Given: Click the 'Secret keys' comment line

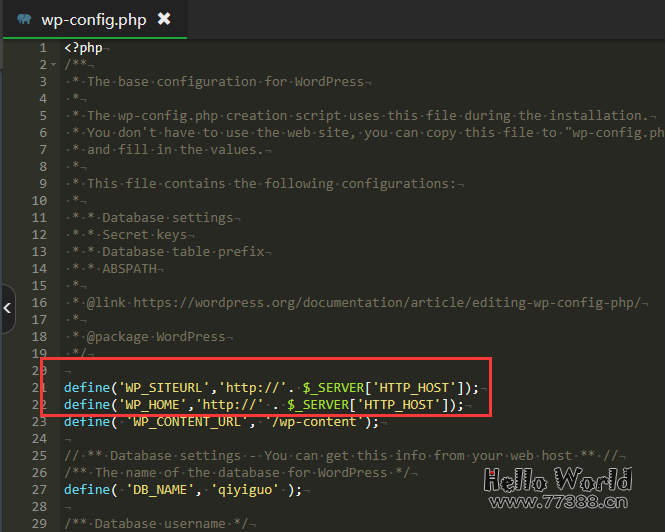Looking at the screenshot, I should tap(150, 235).
